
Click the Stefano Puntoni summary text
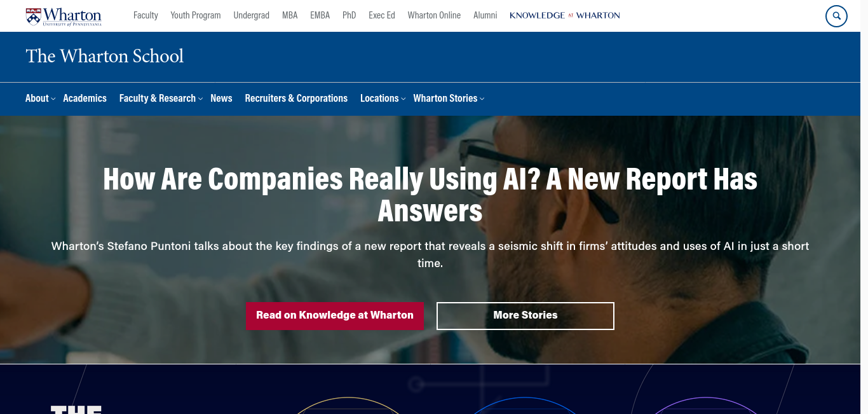tap(430, 254)
